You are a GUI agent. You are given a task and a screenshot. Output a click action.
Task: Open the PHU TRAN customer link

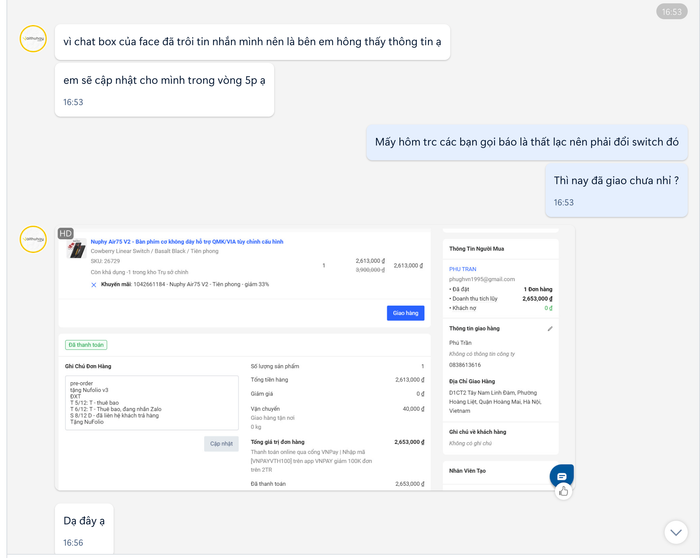462,269
